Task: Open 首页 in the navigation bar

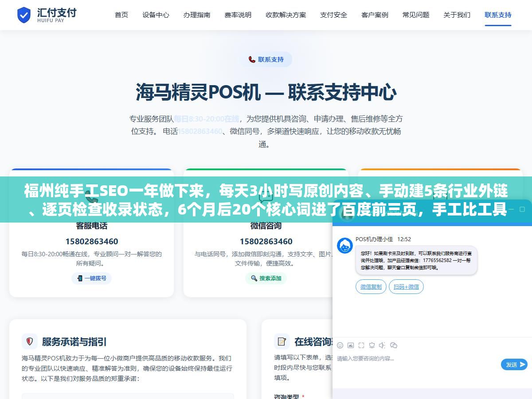Action: tap(121, 15)
